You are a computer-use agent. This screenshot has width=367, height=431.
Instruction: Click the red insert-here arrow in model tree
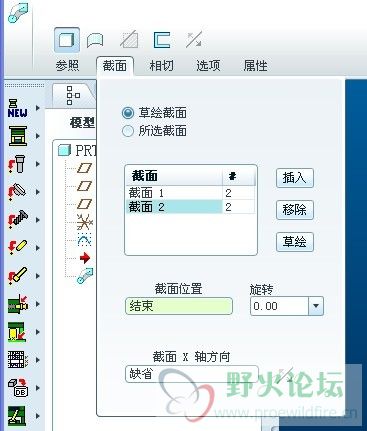[85, 258]
